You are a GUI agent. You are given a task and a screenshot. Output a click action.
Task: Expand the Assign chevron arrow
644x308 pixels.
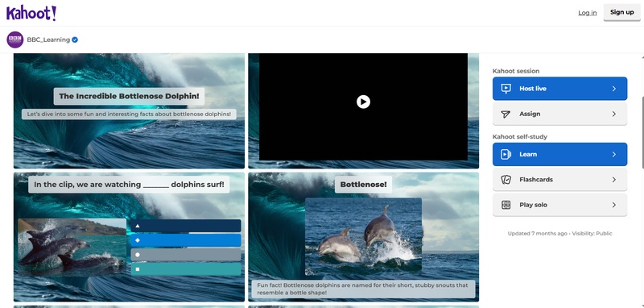614,114
